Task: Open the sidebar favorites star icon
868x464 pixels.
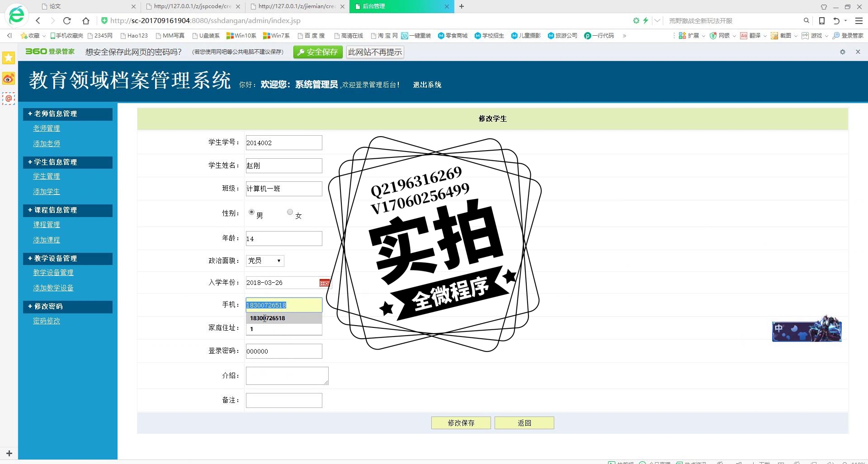Action: tap(9, 58)
